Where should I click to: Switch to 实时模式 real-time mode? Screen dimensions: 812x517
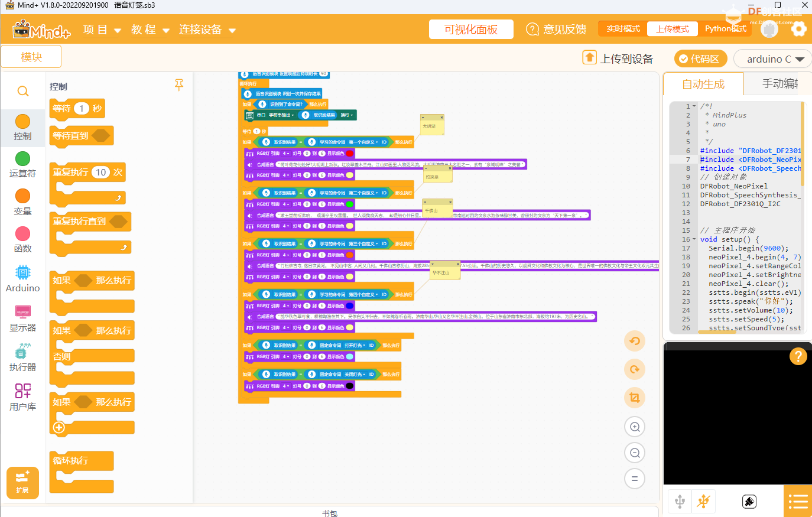(x=623, y=29)
